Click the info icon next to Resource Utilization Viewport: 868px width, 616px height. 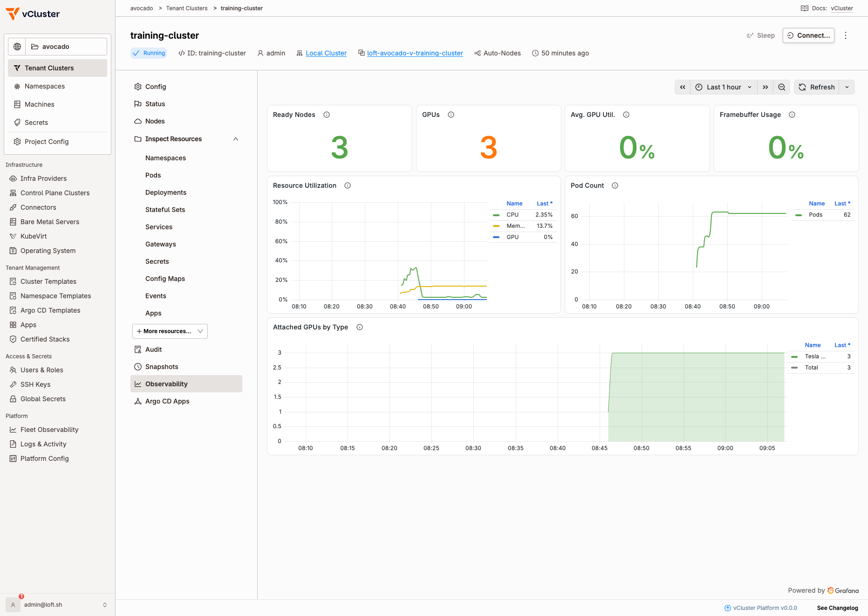(348, 185)
